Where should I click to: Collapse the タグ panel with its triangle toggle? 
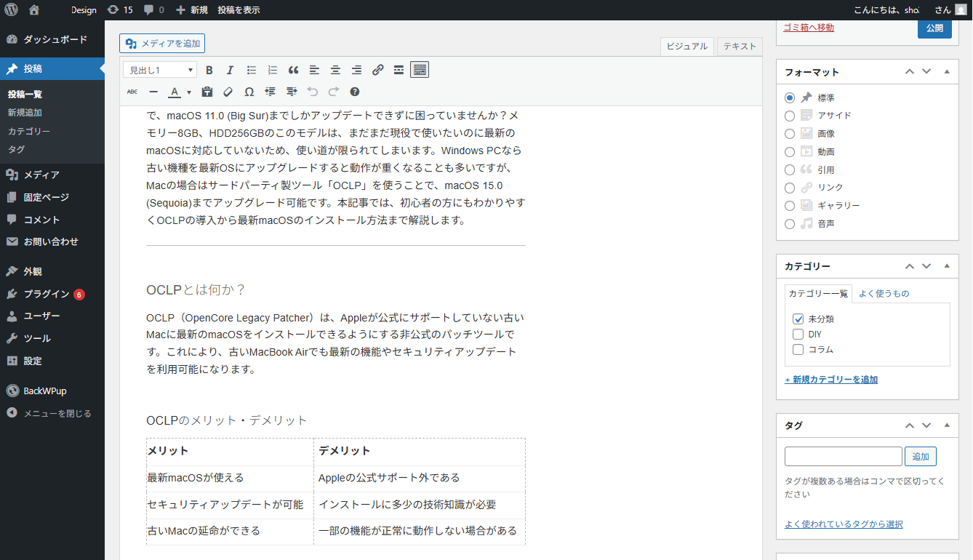pyautogui.click(x=947, y=425)
